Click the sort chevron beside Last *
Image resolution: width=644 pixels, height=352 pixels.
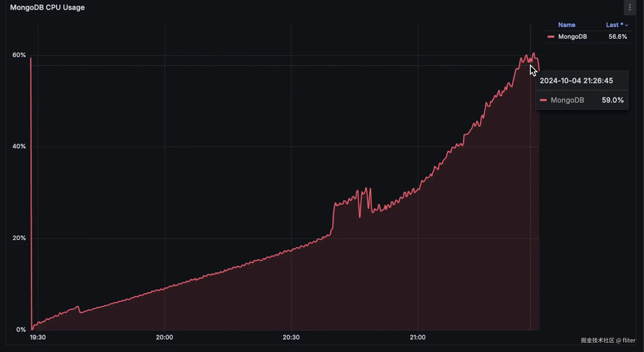click(626, 25)
